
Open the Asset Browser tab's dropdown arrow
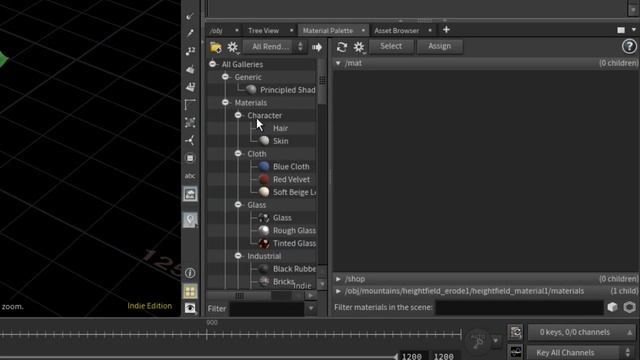[x=430, y=30]
